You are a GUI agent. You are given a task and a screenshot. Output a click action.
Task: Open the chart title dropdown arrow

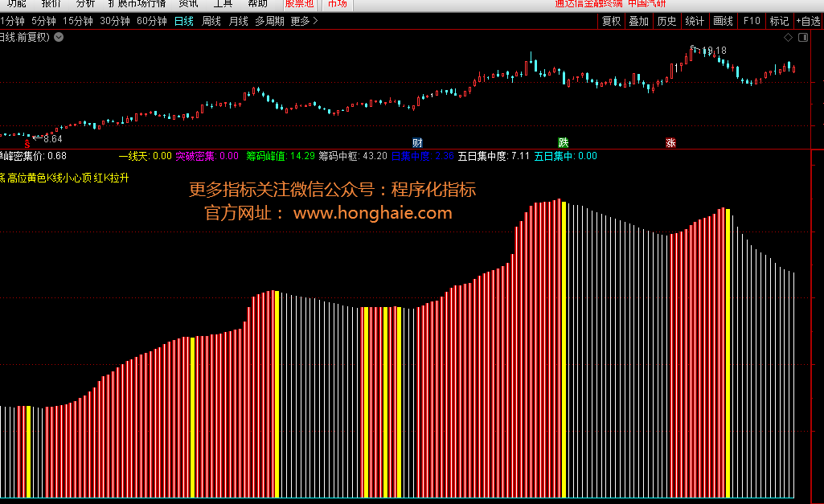(x=59, y=37)
